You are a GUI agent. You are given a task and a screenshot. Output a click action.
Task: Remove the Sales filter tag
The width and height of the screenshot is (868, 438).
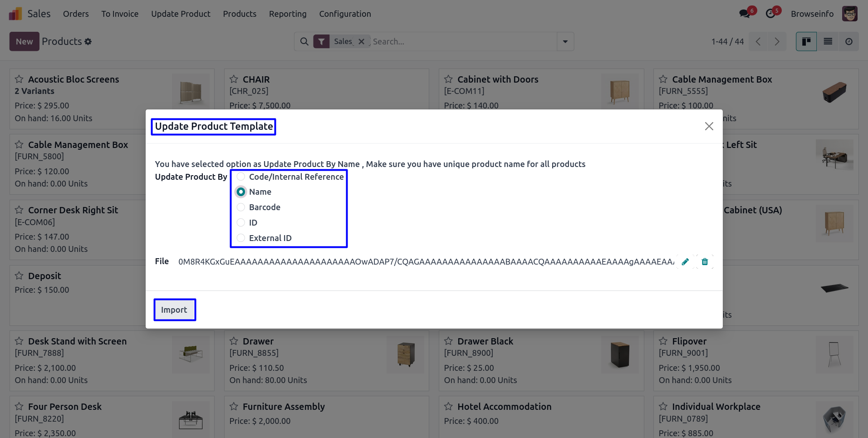click(361, 41)
